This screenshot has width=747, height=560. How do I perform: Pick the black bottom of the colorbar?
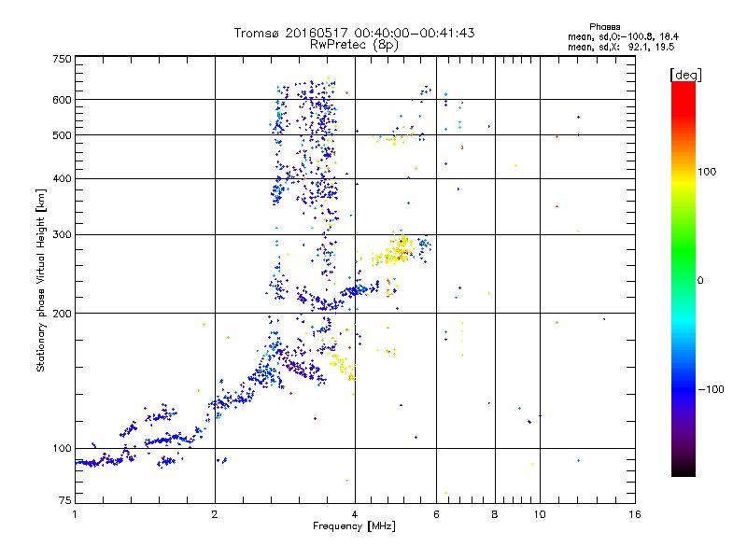click(x=684, y=469)
